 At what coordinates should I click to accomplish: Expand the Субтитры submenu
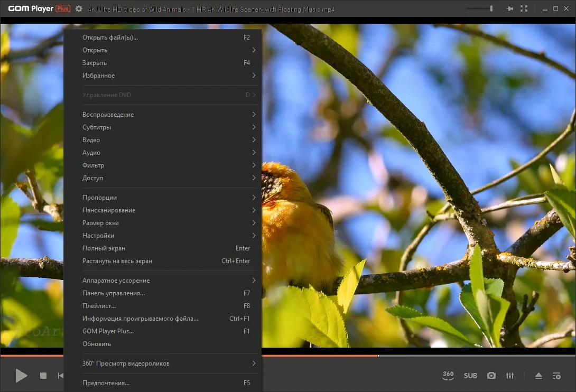(x=162, y=127)
